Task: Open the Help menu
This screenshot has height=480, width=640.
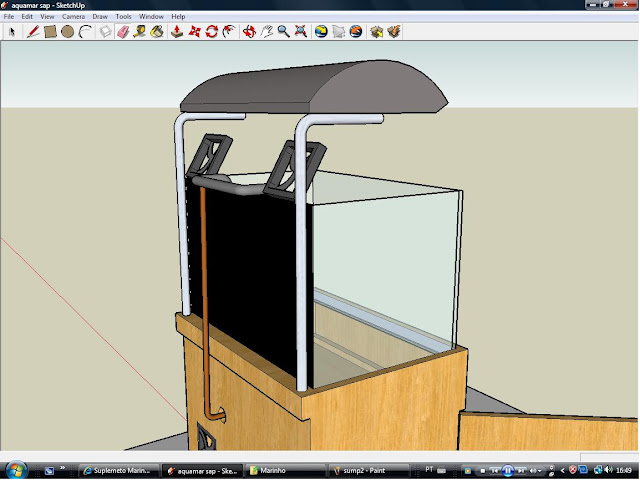Action: coord(178,17)
